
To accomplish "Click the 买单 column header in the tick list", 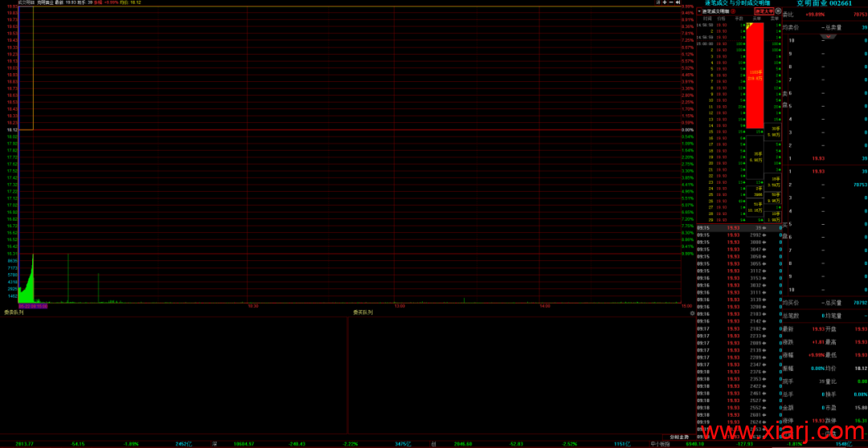I will click(756, 18).
